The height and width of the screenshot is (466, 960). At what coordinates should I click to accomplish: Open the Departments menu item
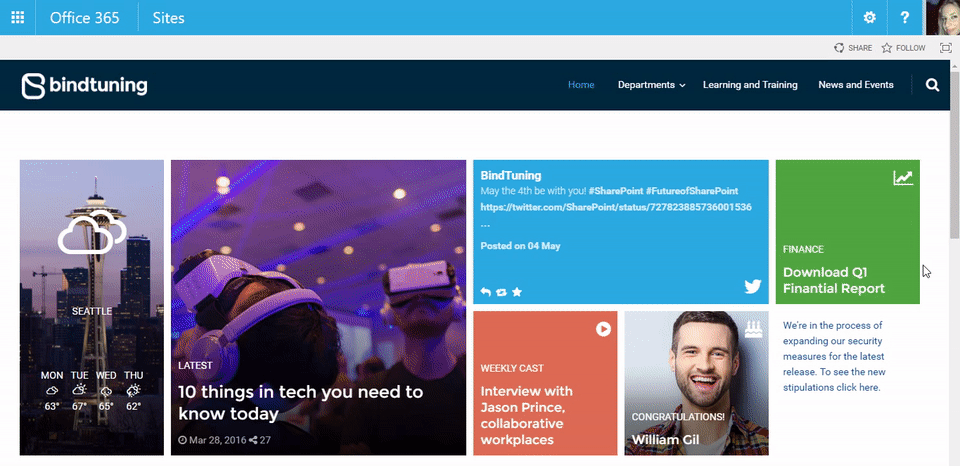tap(646, 85)
